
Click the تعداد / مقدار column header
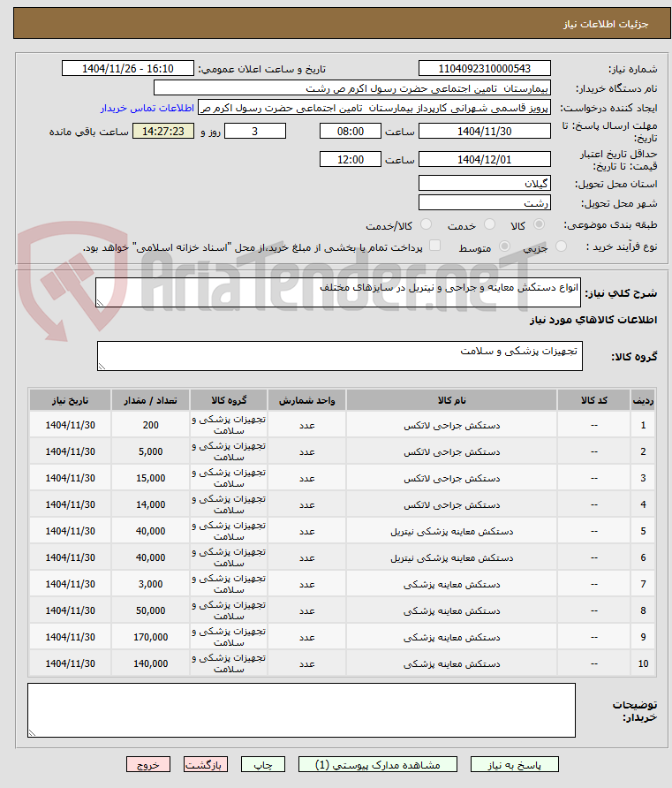(150, 400)
